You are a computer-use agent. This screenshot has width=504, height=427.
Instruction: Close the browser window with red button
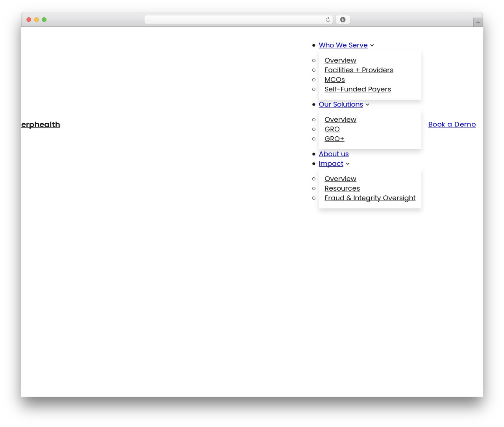(x=29, y=20)
